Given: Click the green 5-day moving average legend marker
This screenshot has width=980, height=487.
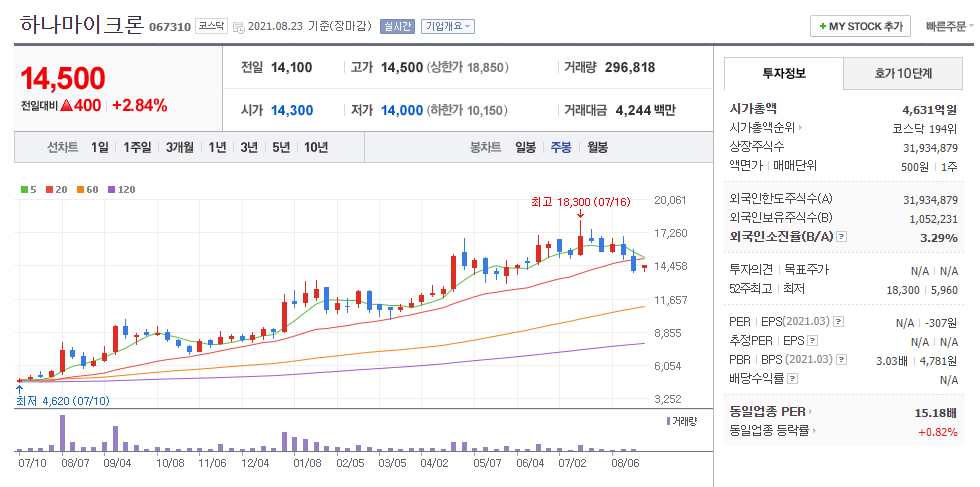Looking at the screenshot, I should (24, 189).
